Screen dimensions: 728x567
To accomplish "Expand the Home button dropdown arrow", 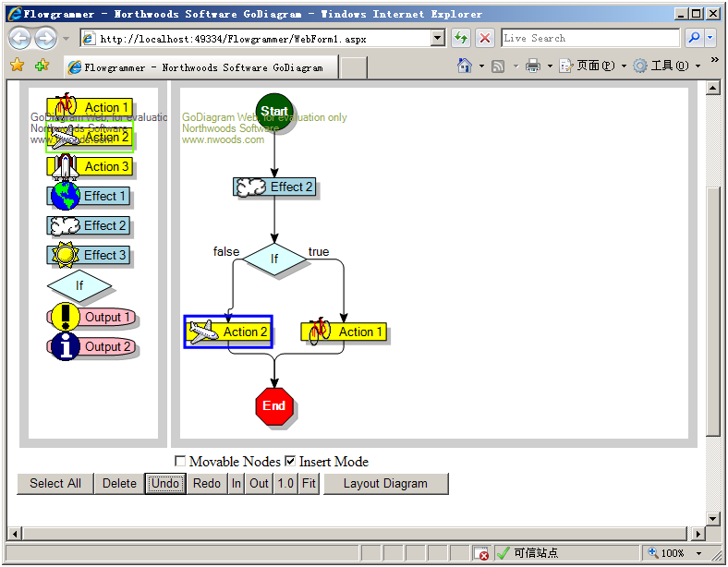I will [481, 66].
